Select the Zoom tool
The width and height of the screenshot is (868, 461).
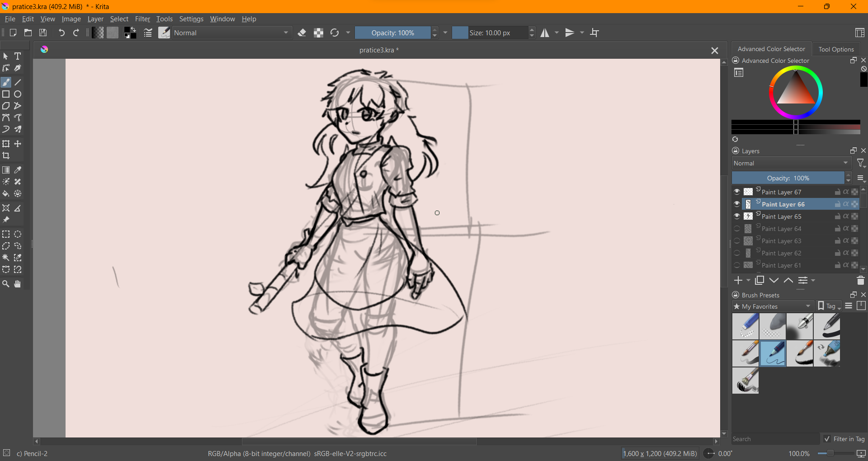click(x=6, y=284)
